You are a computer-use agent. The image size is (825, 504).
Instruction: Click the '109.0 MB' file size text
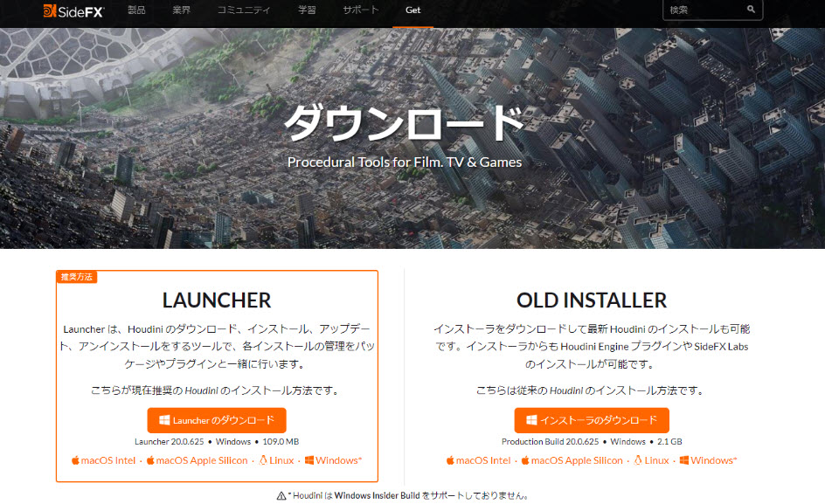pyautogui.click(x=281, y=441)
